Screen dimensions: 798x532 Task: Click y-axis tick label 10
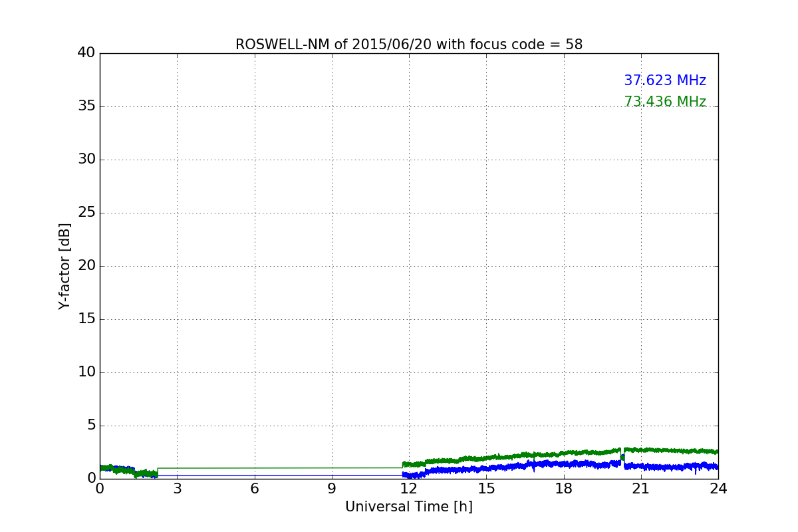[86, 372]
